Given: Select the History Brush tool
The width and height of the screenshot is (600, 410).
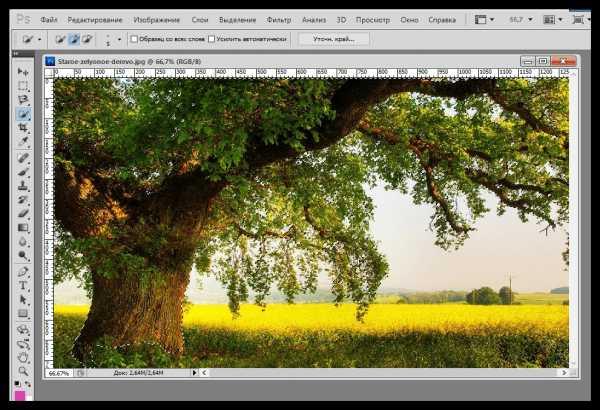Looking at the screenshot, I should click(x=23, y=200).
